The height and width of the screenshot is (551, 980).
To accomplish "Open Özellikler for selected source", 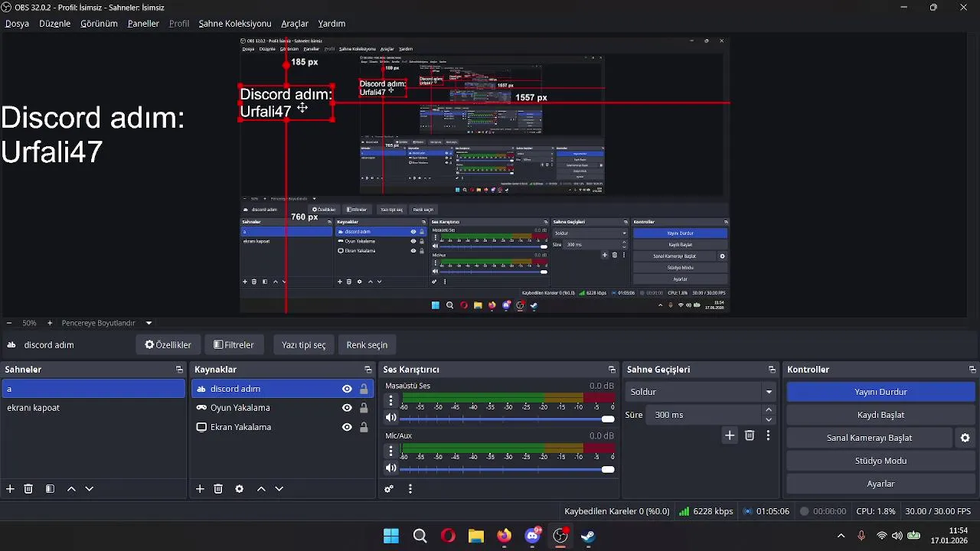I will (x=168, y=345).
